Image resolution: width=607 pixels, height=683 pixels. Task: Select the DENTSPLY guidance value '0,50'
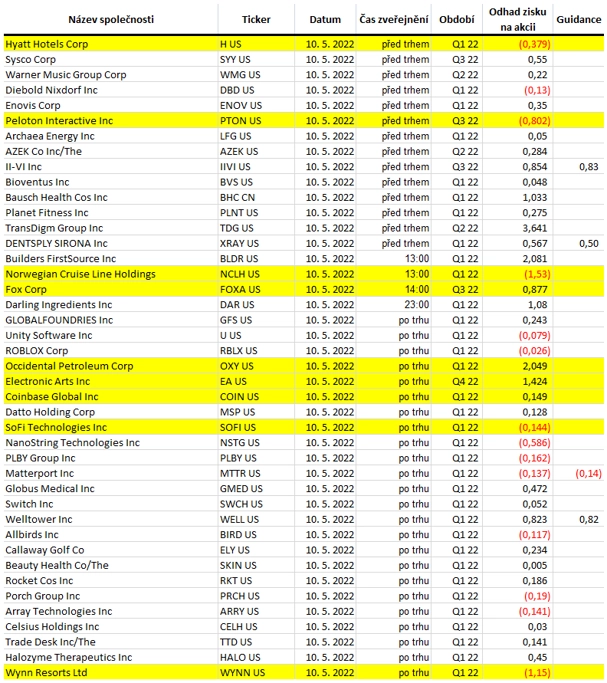tap(589, 243)
